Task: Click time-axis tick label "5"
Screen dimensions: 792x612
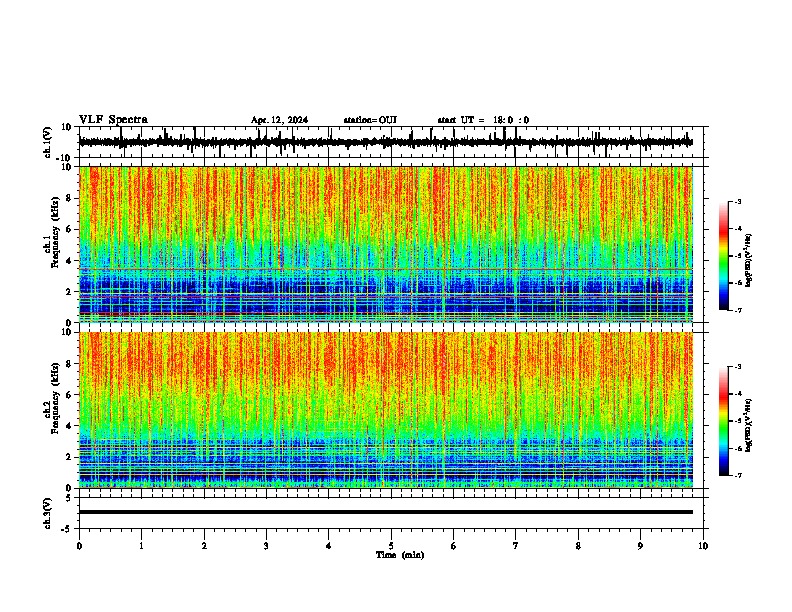Action: coord(391,546)
